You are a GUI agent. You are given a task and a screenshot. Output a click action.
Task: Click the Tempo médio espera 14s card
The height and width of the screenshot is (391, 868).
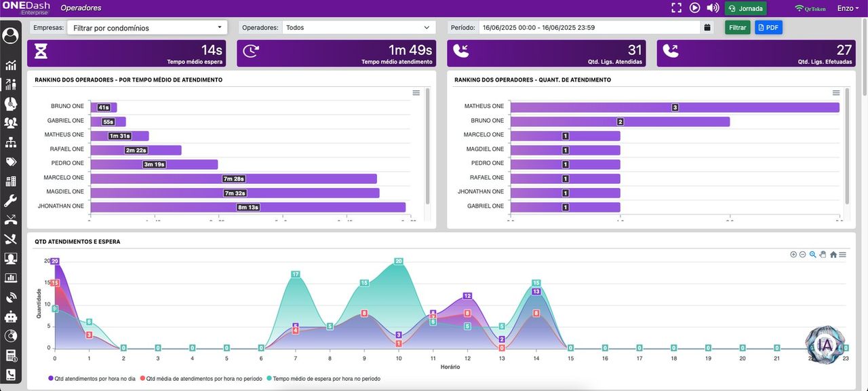[127, 54]
